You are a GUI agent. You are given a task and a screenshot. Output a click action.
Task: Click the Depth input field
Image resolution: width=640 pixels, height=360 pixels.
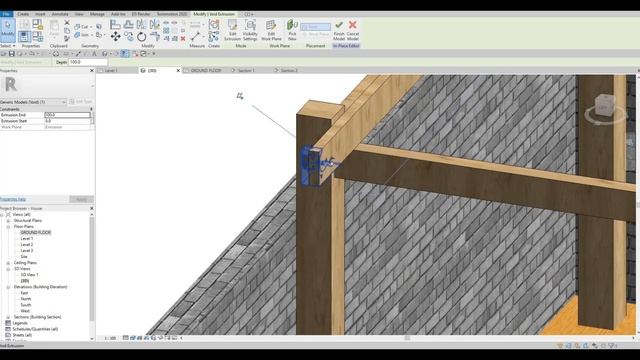click(x=88, y=62)
